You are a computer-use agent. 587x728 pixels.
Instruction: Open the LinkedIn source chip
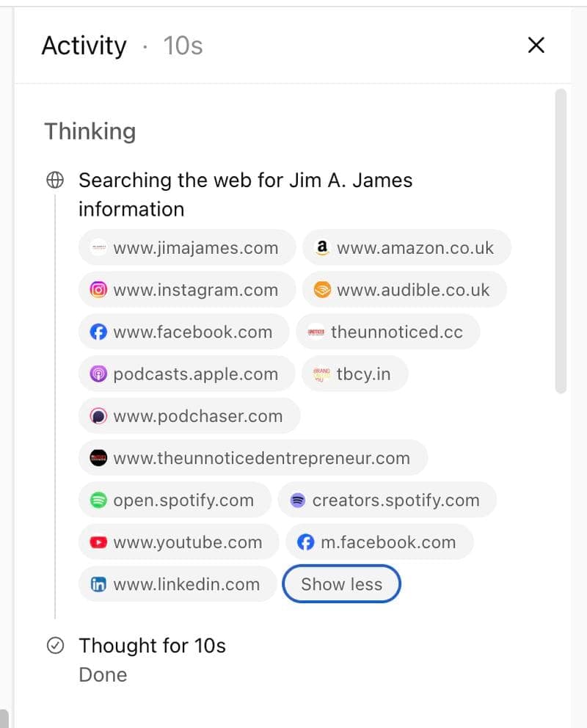(178, 584)
